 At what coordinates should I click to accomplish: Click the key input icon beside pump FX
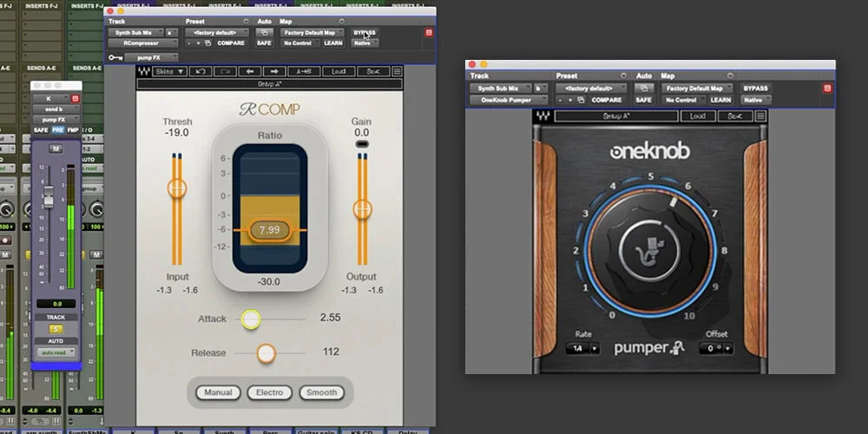tap(115, 57)
